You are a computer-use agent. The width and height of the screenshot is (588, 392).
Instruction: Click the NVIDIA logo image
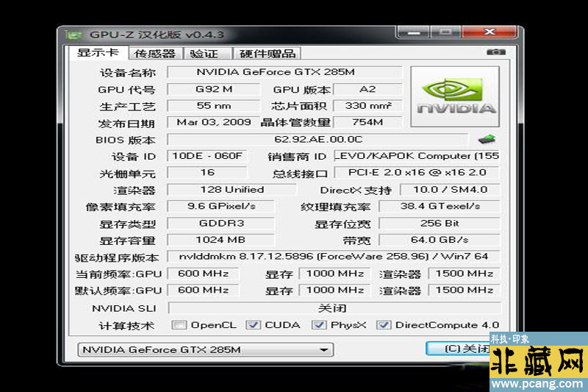pos(455,97)
